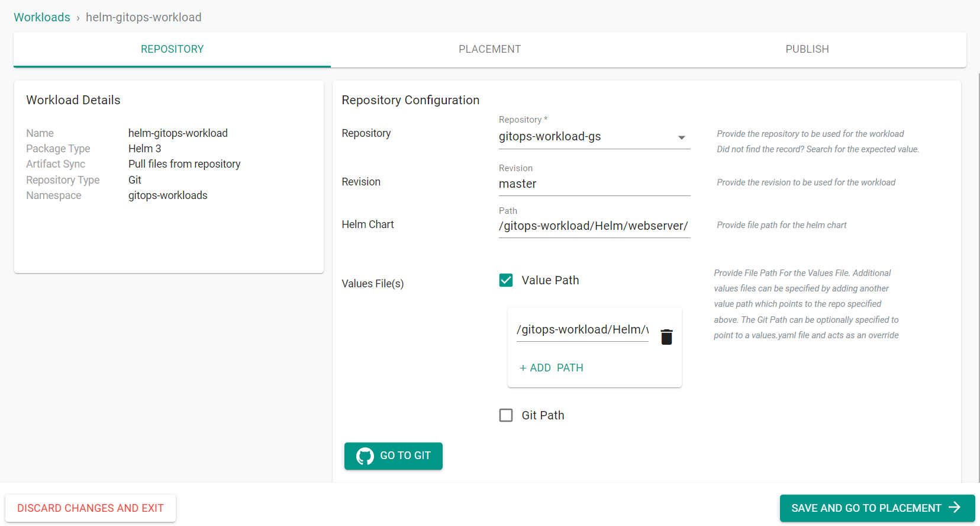
Task: Switch to the Repository tab
Action: tap(172, 49)
